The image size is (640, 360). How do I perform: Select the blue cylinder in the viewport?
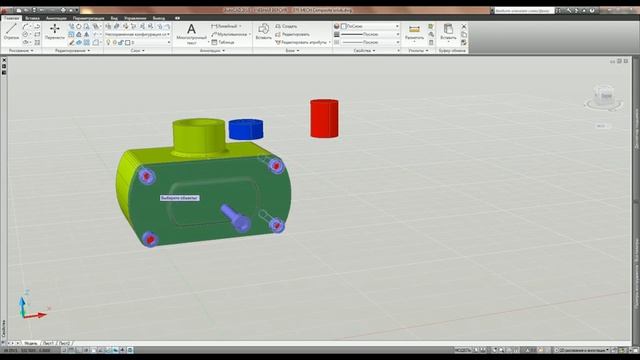point(246,129)
